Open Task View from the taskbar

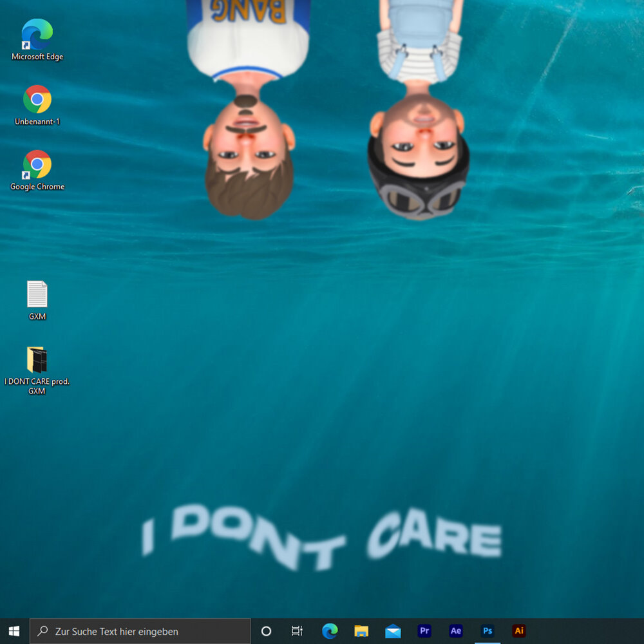[297, 631]
